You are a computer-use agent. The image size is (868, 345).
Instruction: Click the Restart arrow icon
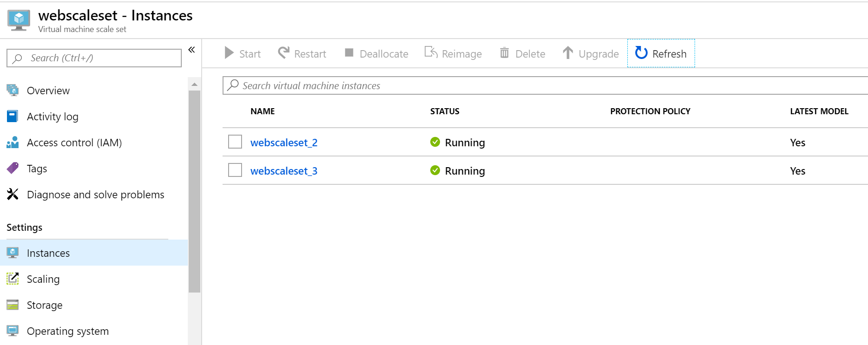pos(284,52)
